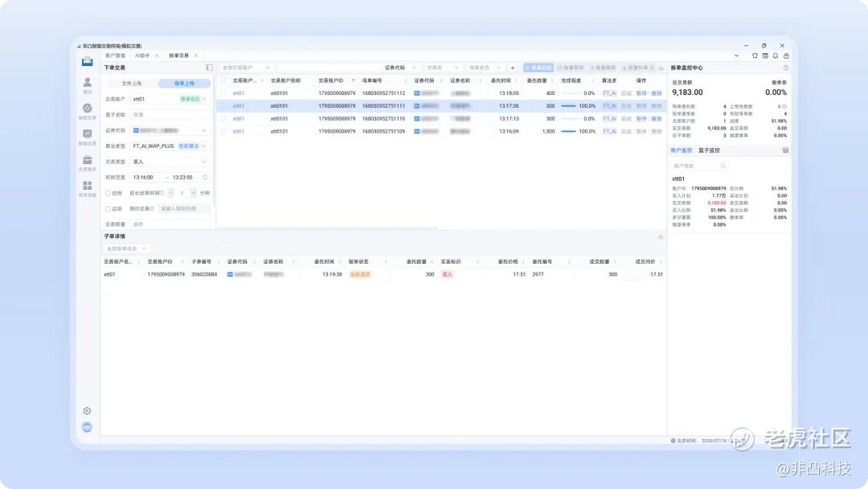Image resolution: width=868 pixels, height=489 pixels.
Task: Enable the limit price 启用 checkbox
Action: coord(108,209)
